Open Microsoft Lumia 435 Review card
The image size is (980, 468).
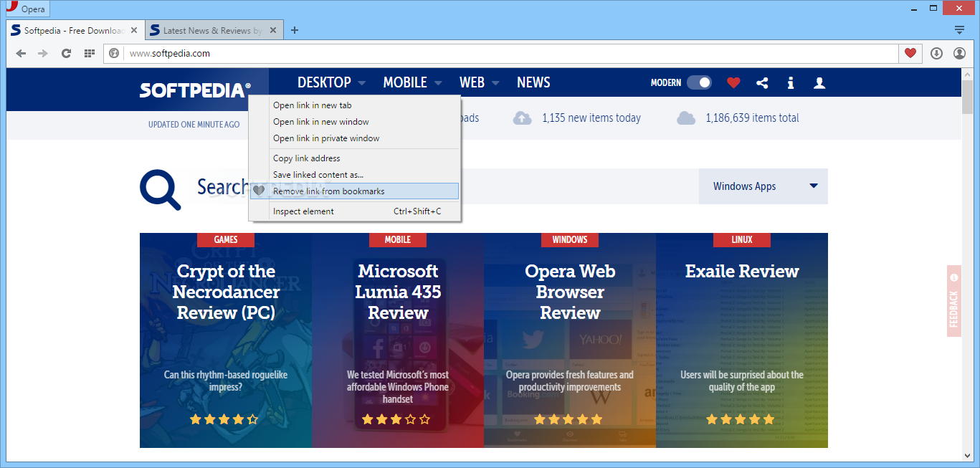coord(398,340)
